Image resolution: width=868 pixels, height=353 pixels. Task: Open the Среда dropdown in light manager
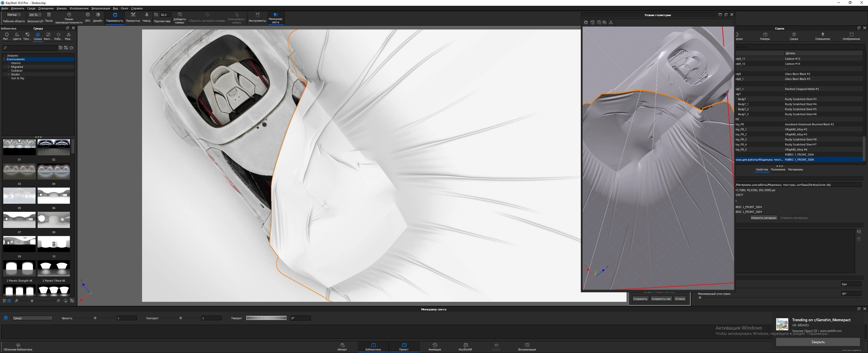coord(32,318)
